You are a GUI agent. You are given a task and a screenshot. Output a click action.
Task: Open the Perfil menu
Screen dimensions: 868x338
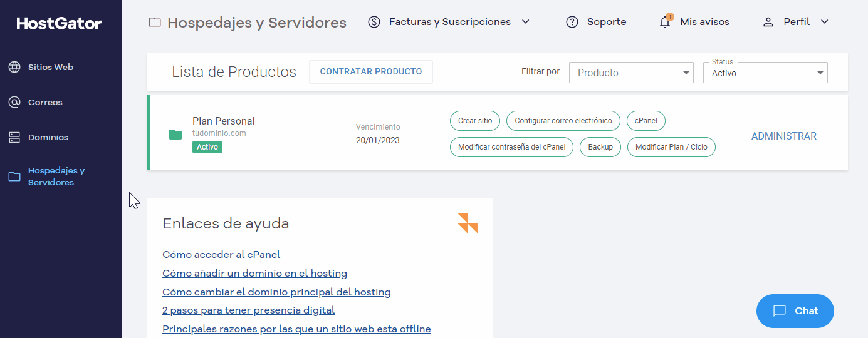796,22
